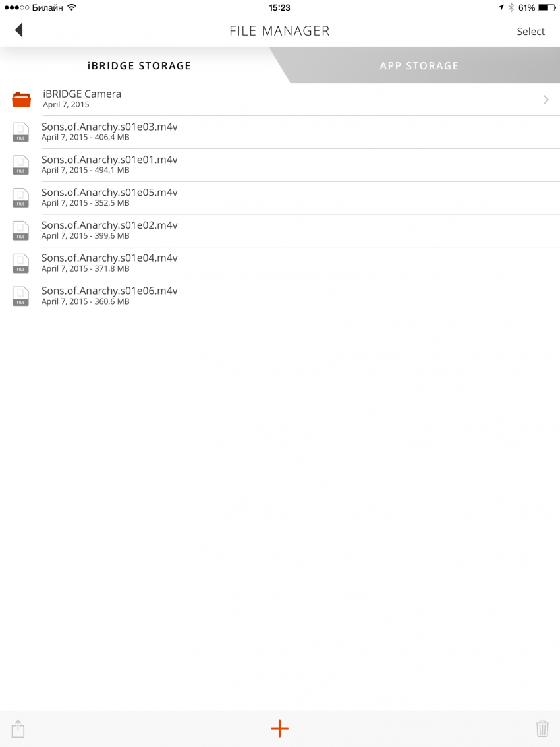The height and width of the screenshot is (747, 560).
Task: Tap the Bluetooth status icon
Action: pyautogui.click(x=511, y=8)
